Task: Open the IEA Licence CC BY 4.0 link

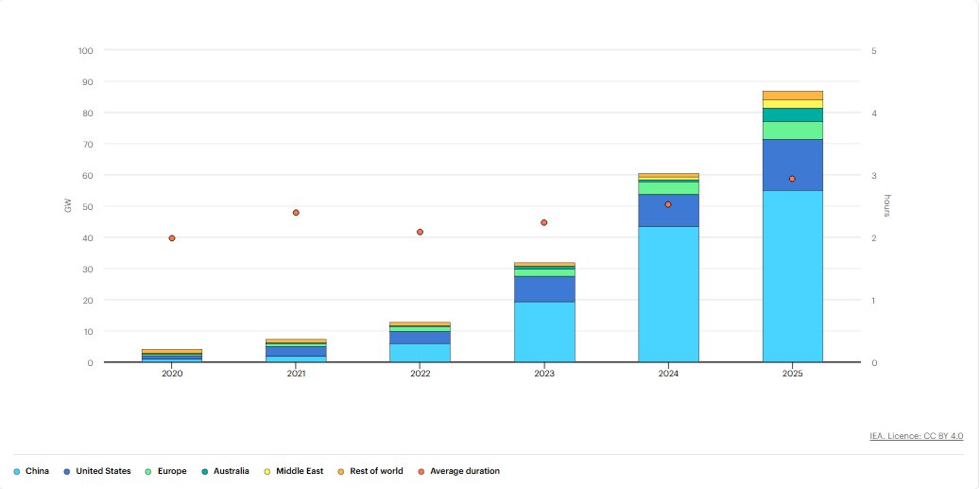Action: click(x=917, y=436)
